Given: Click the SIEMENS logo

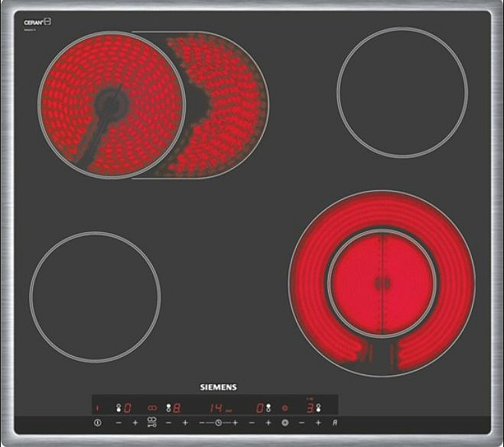Looking at the screenshot, I should (x=219, y=387).
